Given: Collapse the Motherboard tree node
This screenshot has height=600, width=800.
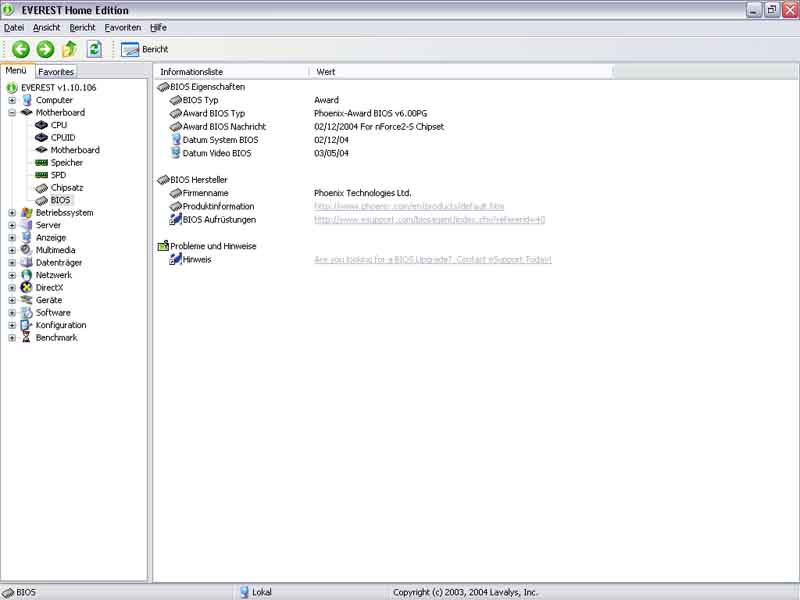Looking at the screenshot, I should pos(12,113).
